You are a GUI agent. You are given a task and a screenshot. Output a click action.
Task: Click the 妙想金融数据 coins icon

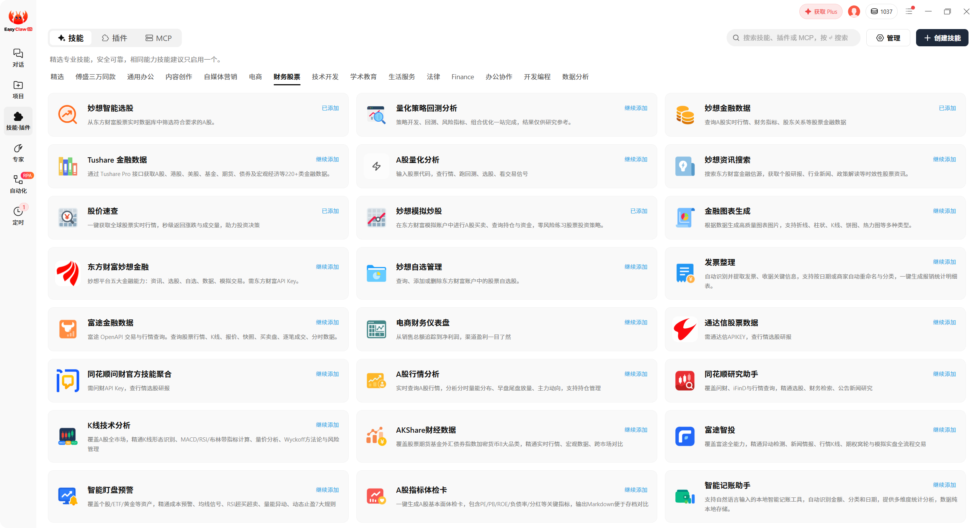[x=685, y=114]
